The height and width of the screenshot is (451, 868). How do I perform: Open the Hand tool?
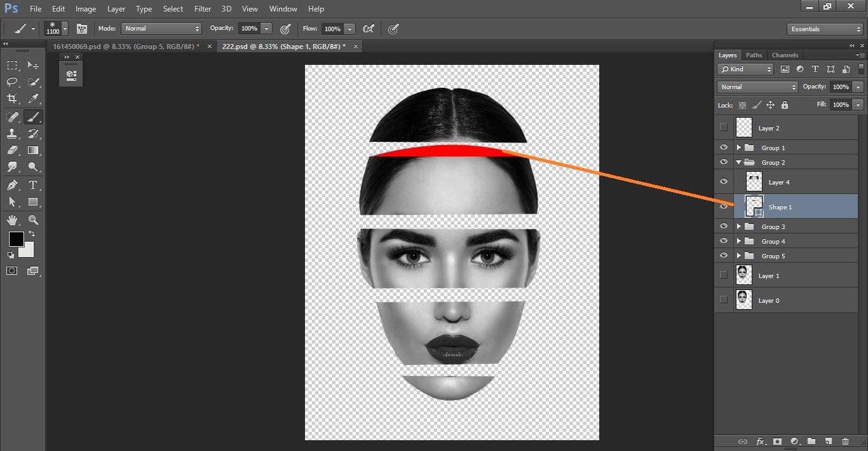[x=13, y=219]
